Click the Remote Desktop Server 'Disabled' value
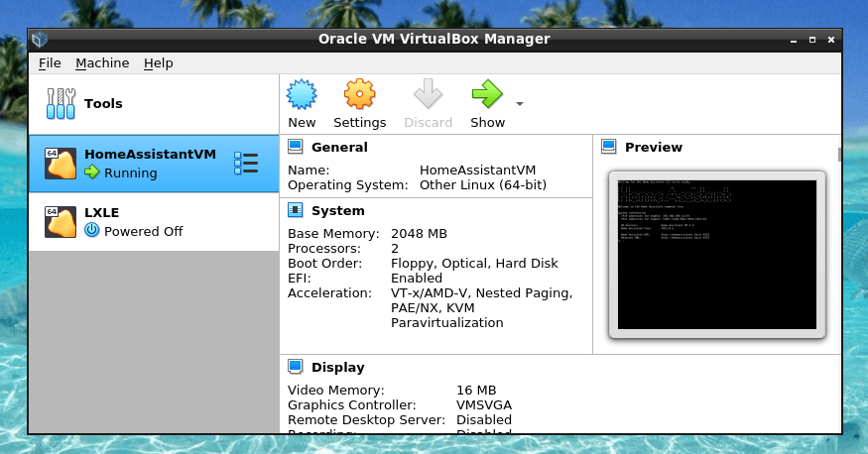Screen dimensions: 868x454 [484, 420]
